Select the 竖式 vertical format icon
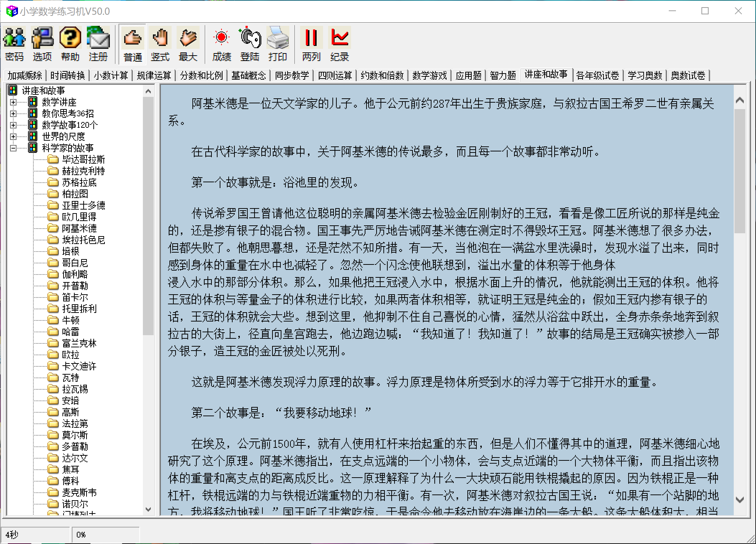This screenshot has width=756, height=544. [160, 44]
